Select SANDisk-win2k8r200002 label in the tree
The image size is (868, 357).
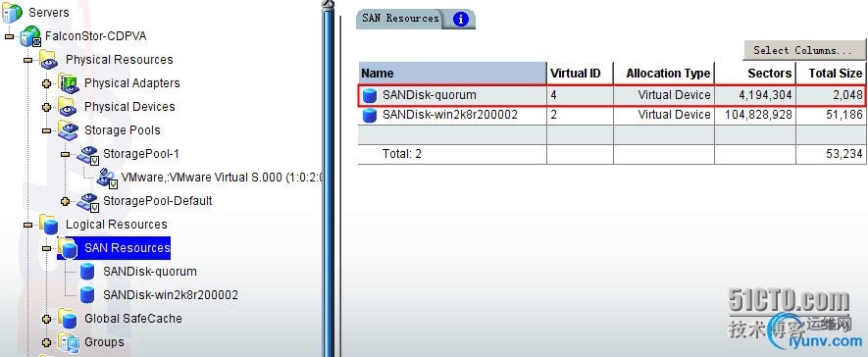pos(171,295)
